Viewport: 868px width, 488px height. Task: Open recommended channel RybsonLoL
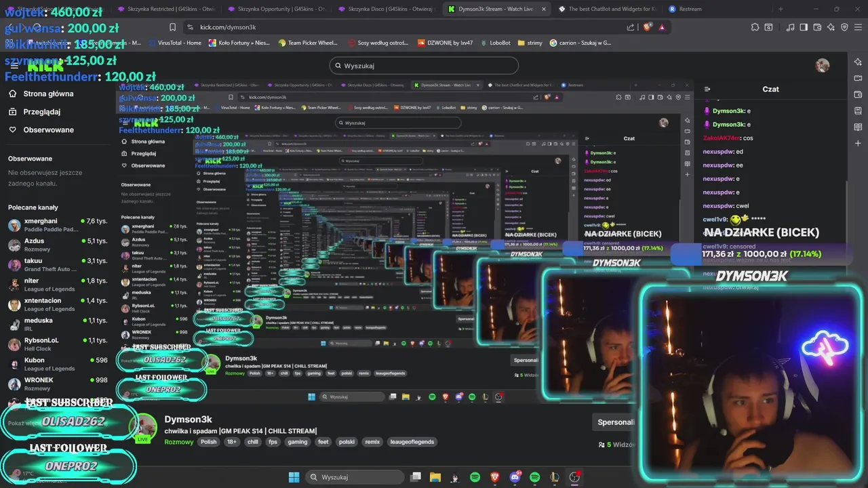pos(58,344)
